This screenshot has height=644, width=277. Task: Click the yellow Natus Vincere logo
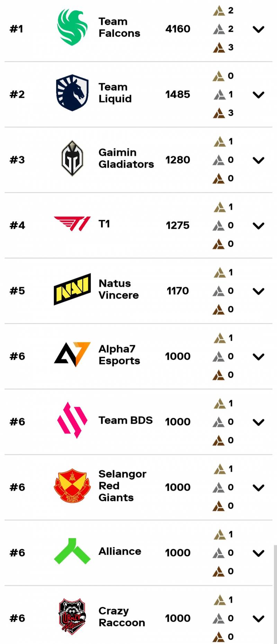click(x=72, y=289)
